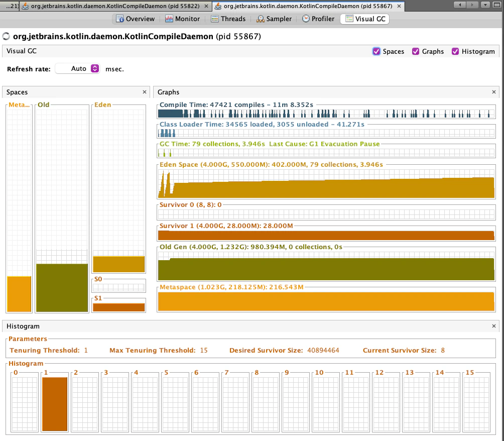
Task: Click Current Survivor Size value 8
Action: [x=443, y=350]
